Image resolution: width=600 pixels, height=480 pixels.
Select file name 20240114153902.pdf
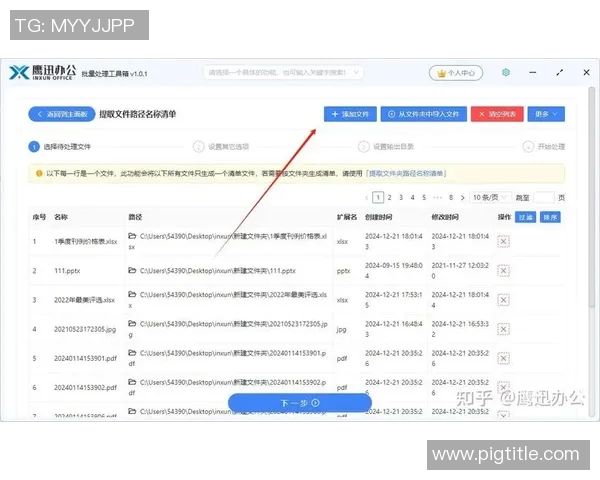[85, 387]
